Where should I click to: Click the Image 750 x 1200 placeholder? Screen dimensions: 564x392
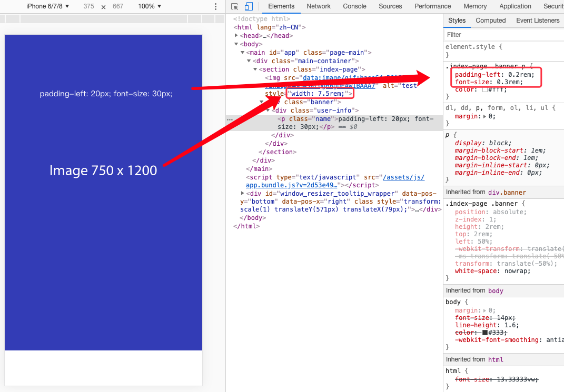point(103,170)
